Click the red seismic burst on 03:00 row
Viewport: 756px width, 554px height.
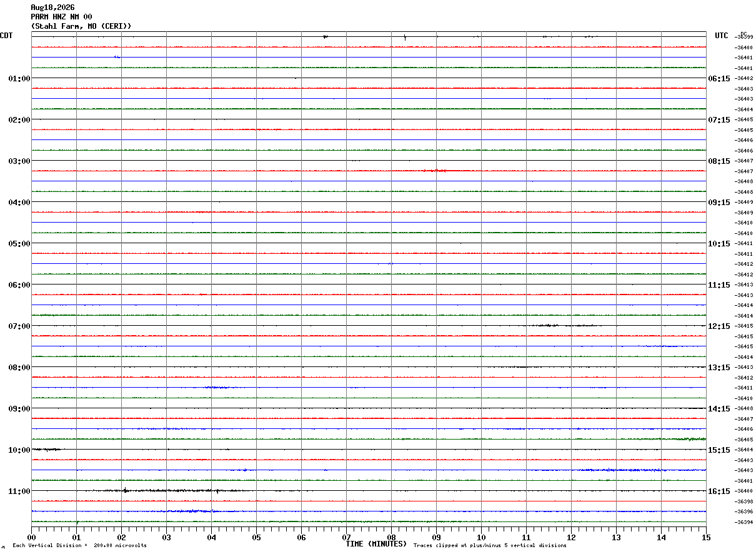coord(435,170)
